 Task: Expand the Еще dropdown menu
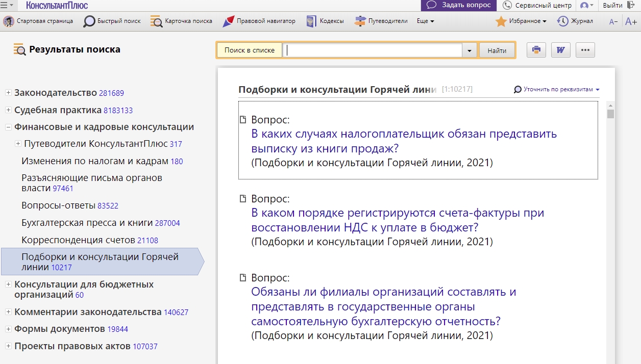tap(425, 21)
